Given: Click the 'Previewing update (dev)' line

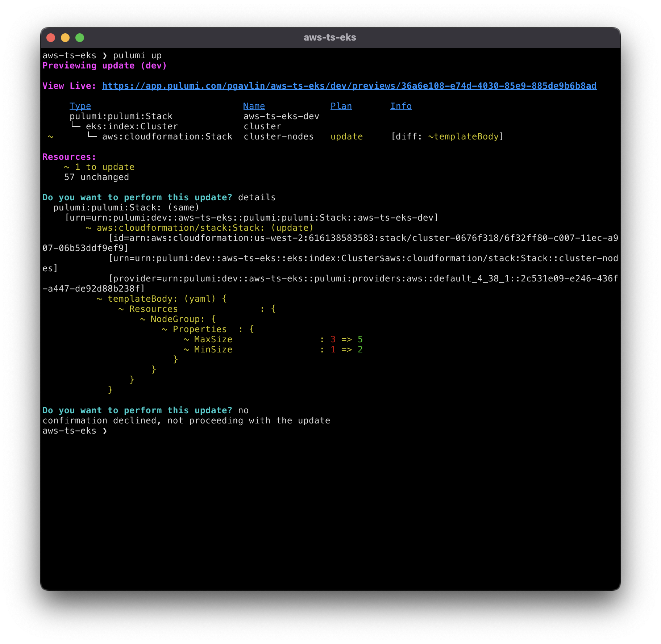Looking at the screenshot, I should [104, 66].
